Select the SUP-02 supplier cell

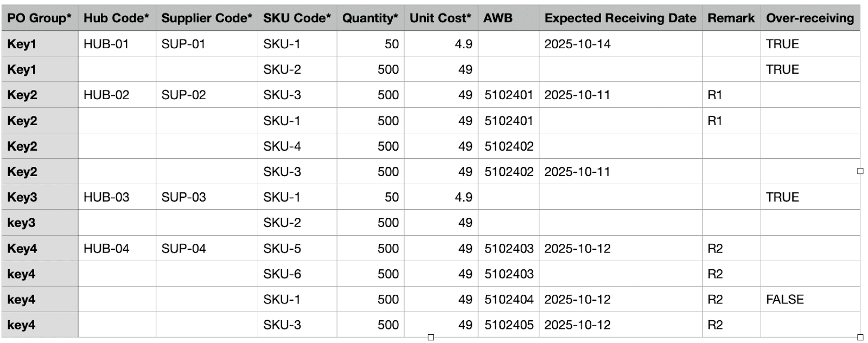[183, 95]
